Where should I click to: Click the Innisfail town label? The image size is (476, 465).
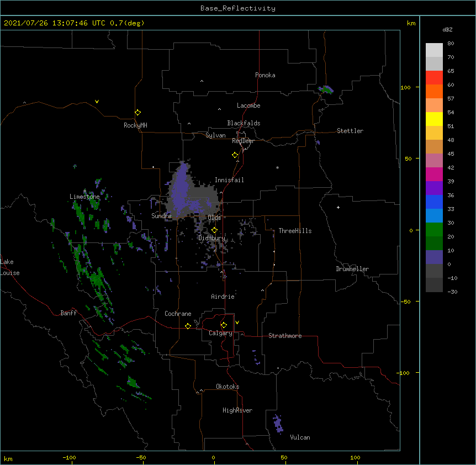tap(229, 180)
